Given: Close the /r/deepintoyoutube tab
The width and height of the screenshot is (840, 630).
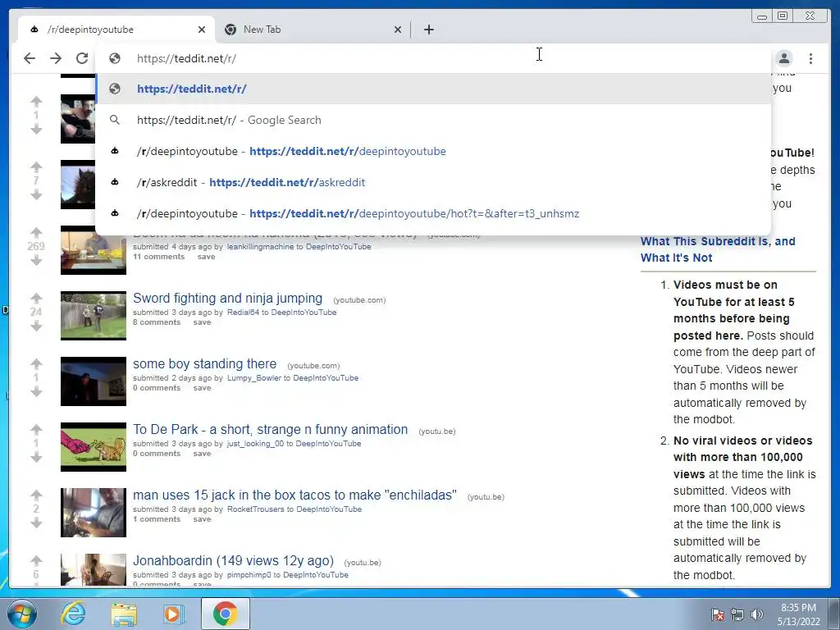Looking at the screenshot, I should [x=202, y=30].
